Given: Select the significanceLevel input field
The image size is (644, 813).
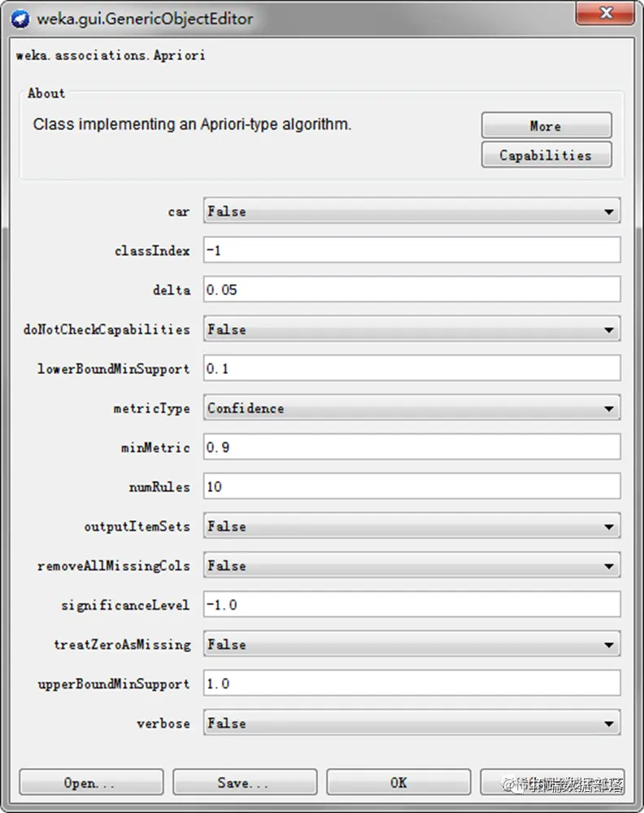Looking at the screenshot, I should (x=411, y=605).
